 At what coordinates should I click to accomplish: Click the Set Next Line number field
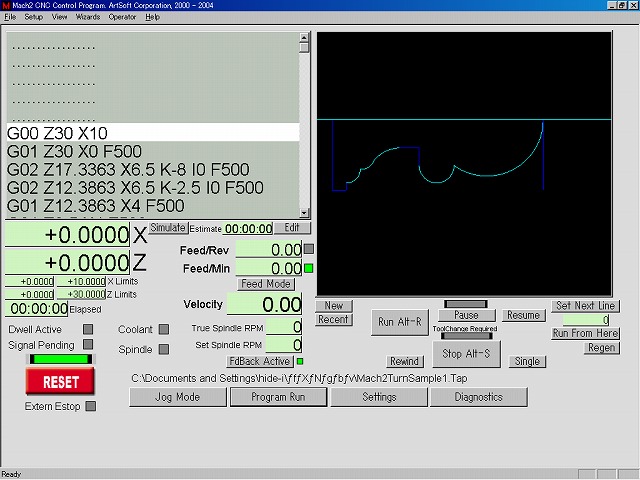click(586, 320)
